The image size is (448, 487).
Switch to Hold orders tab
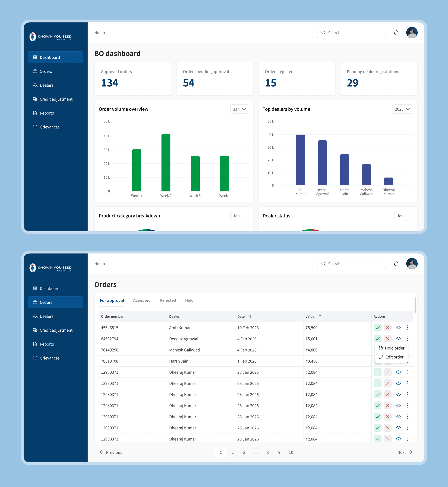point(189,300)
